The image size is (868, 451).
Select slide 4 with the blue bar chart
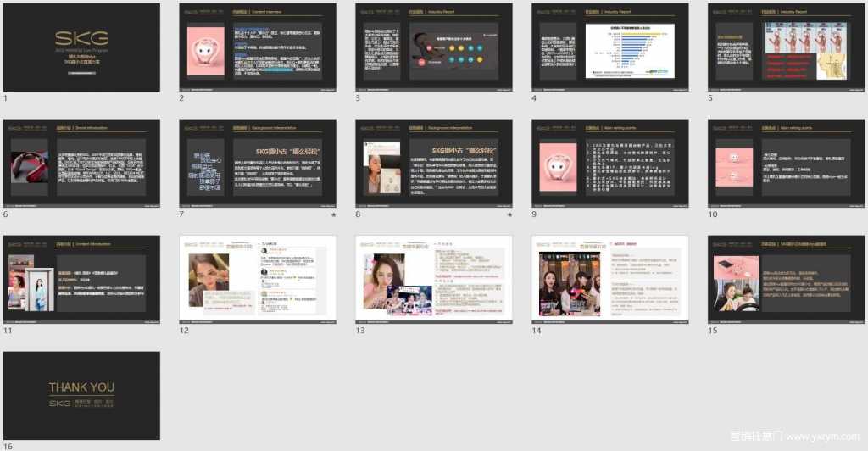coord(610,47)
